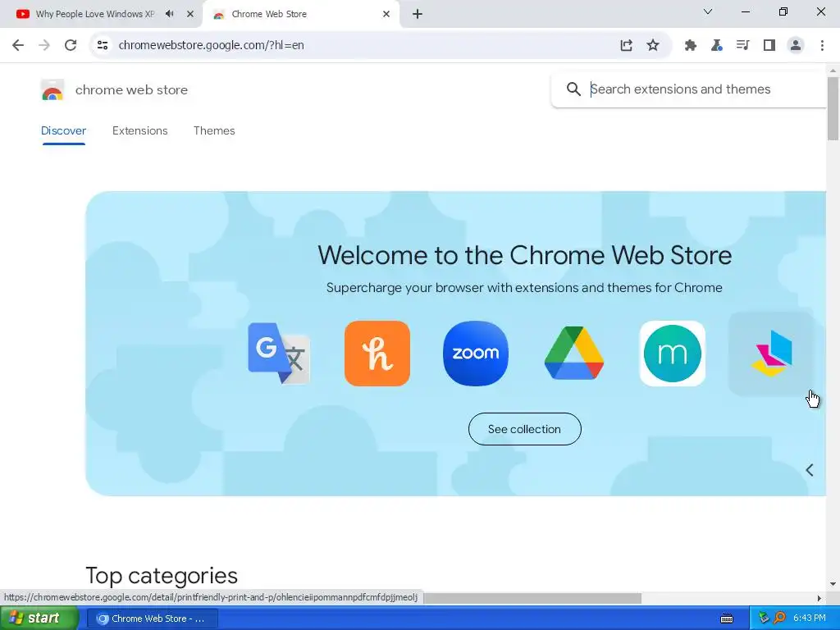Image resolution: width=840 pixels, height=630 pixels.
Task: Click the Top categories heading
Action: 162,576
